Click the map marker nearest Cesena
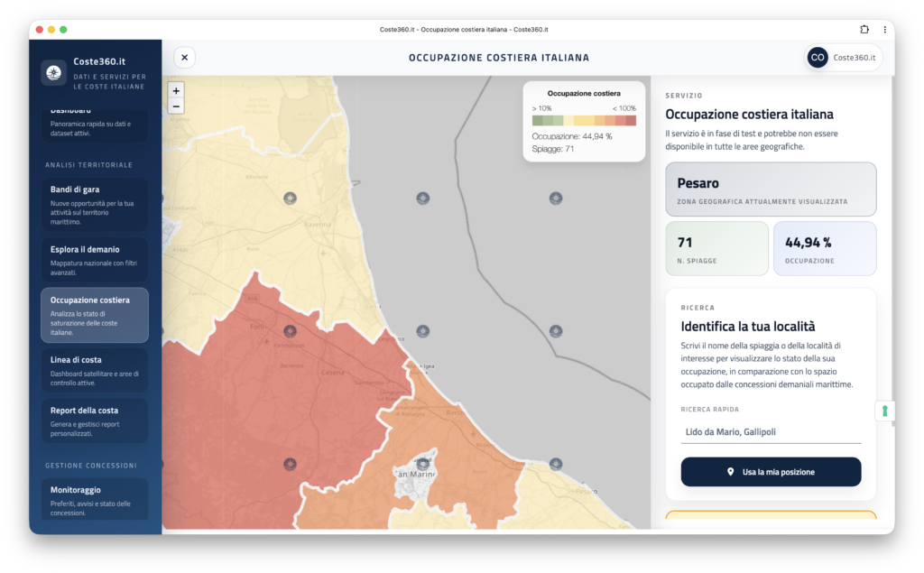 [290, 331]
